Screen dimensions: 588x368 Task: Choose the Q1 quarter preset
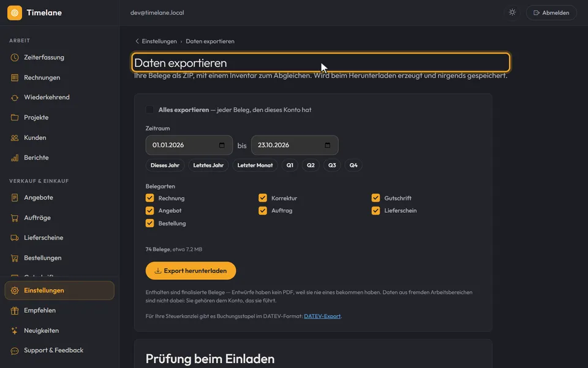pos(290,165)
